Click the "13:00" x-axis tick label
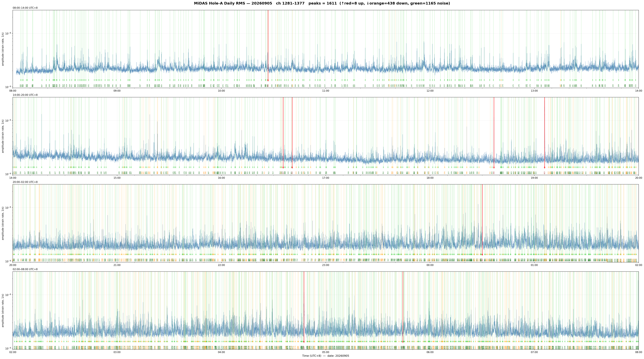 [534, 91]
